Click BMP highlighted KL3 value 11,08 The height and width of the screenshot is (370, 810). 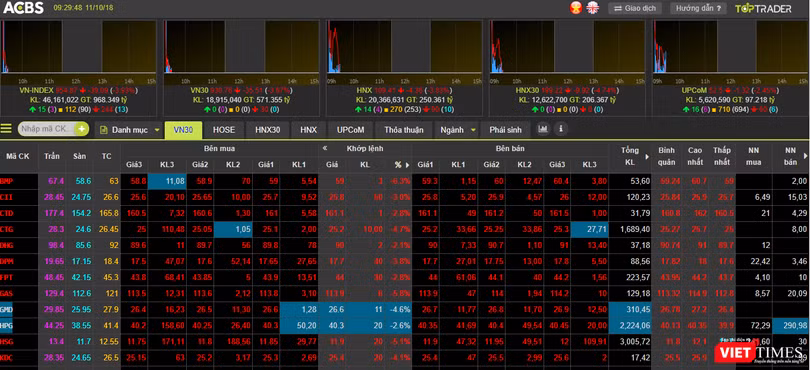point(167,181)
